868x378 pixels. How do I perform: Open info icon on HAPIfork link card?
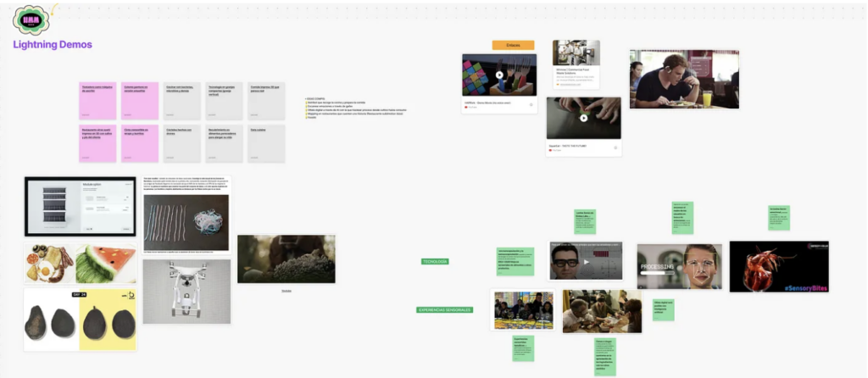click(x=531, y=105)
